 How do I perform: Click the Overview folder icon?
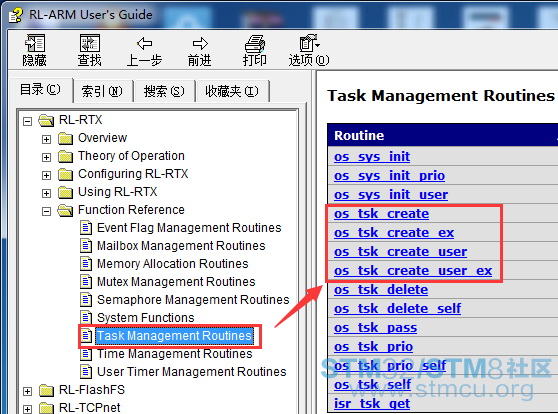click(x=65, y=138)
